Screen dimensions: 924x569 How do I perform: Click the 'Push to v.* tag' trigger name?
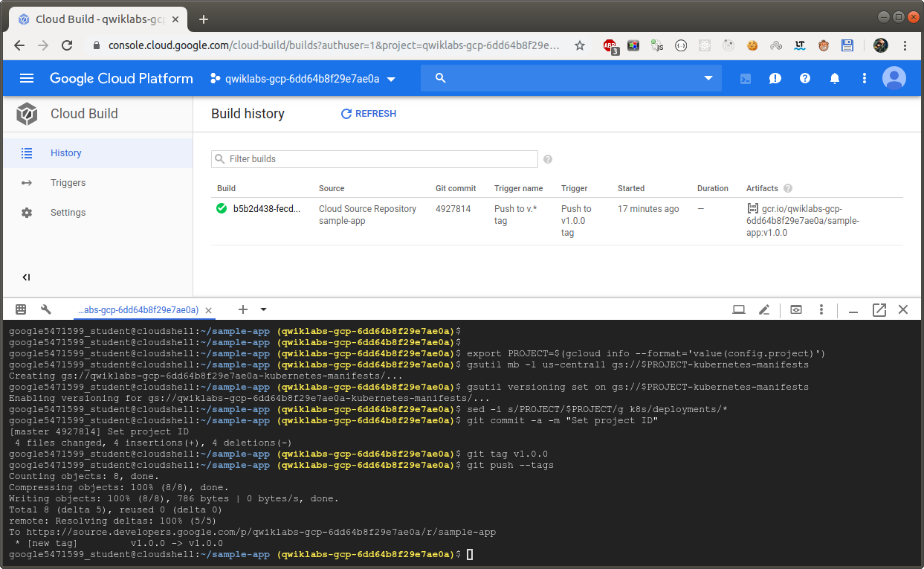pos(515,215)
